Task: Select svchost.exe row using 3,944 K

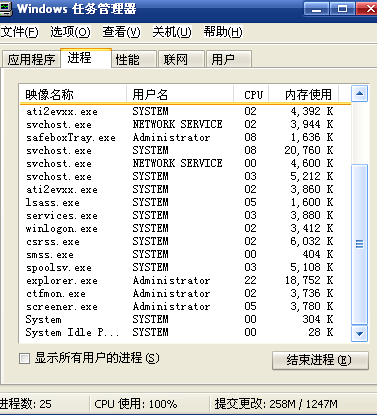Action: coord(185,124)
